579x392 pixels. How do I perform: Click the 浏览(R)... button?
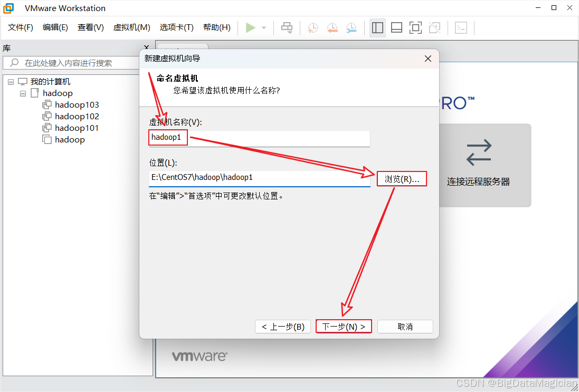[x=402, y=179]
